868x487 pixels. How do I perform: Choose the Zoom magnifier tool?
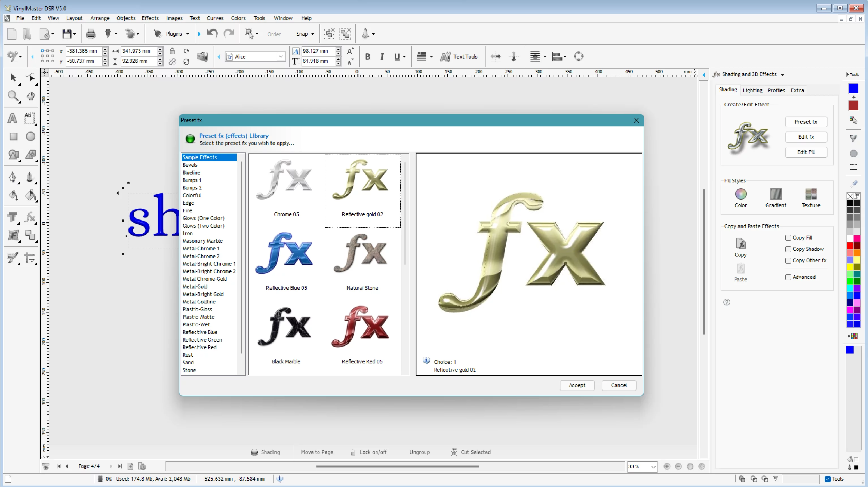[x=13, y=96]
